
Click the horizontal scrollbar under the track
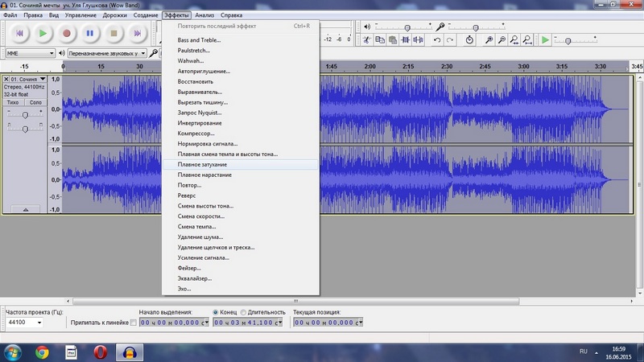click(x=295, y=301)
